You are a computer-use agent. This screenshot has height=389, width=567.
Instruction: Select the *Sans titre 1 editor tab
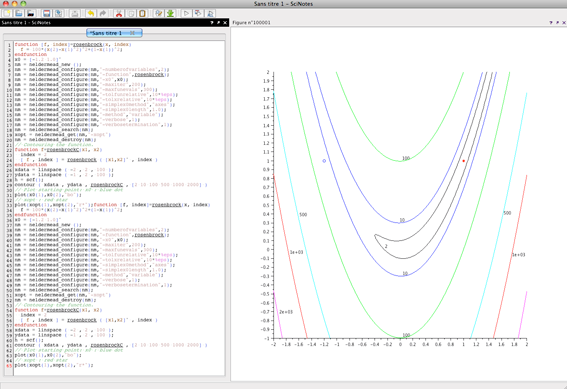pos(114,33)
